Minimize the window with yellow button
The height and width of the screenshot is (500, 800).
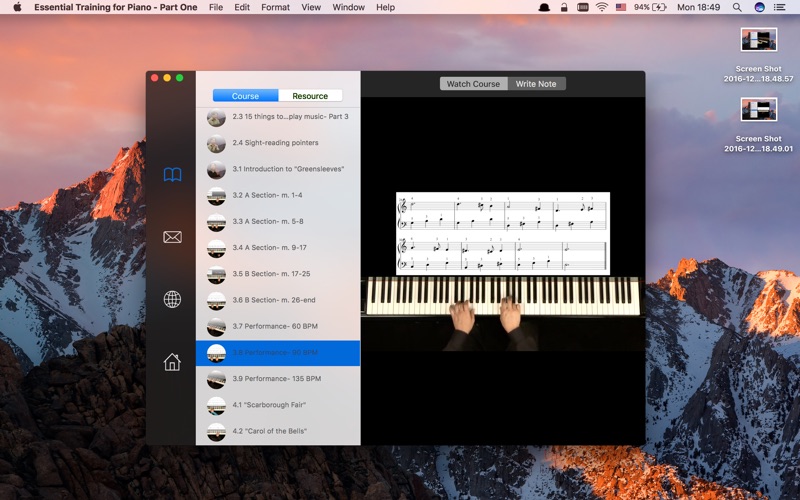coord(167,78)
